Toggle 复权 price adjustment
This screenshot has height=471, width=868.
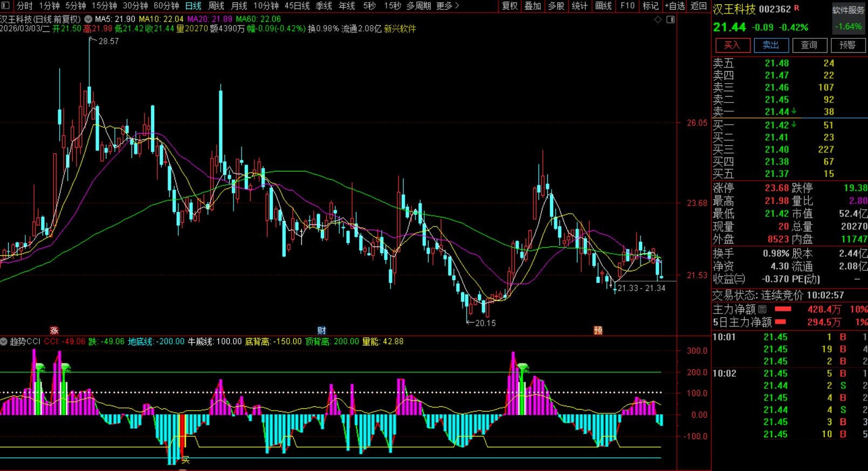pos(509,6)
